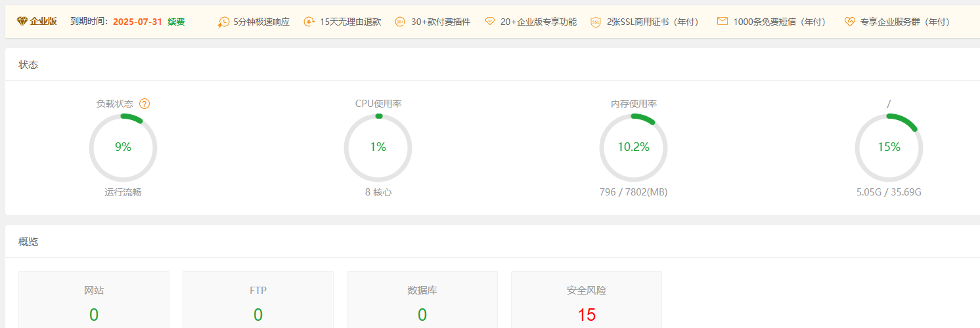The width and height of the screenshot is (980, 328).
Task: Click the 概览 section header
Action: [x=28, y=242]
